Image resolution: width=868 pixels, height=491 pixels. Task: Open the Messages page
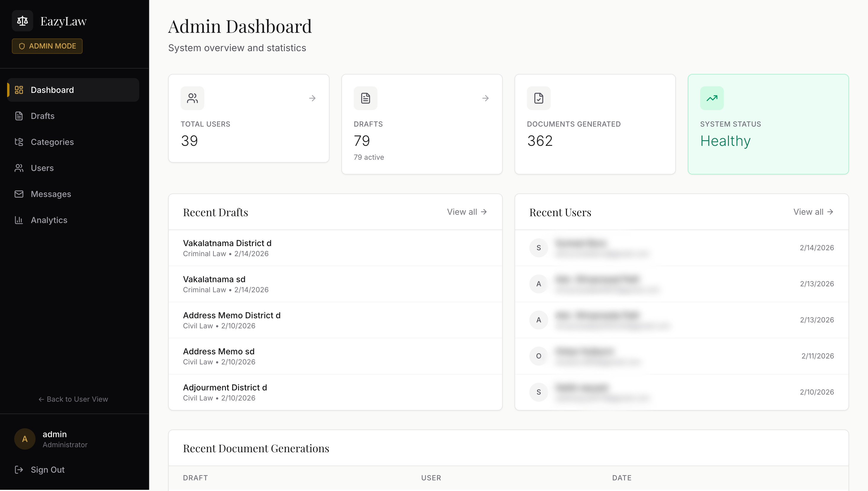(51, 194)
